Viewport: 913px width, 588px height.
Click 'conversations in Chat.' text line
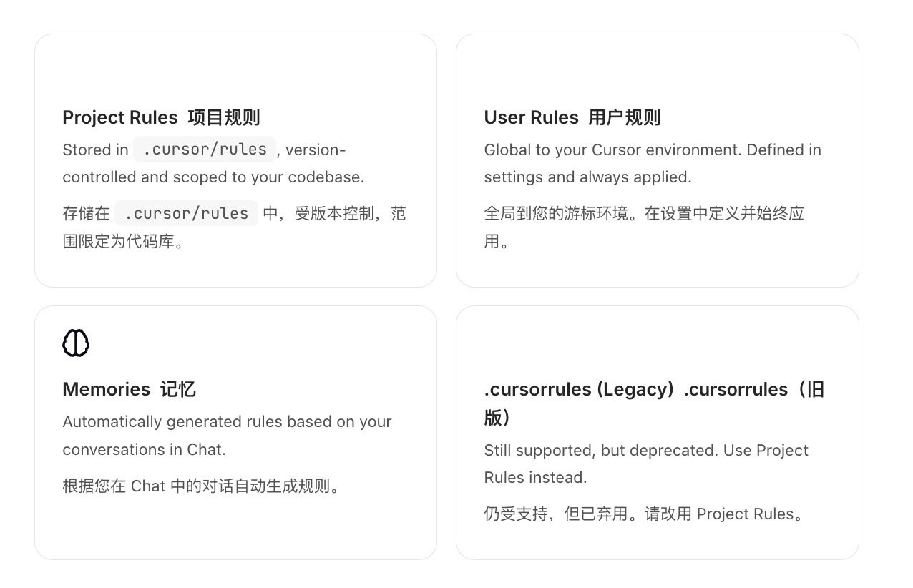(x=144, y=449)
